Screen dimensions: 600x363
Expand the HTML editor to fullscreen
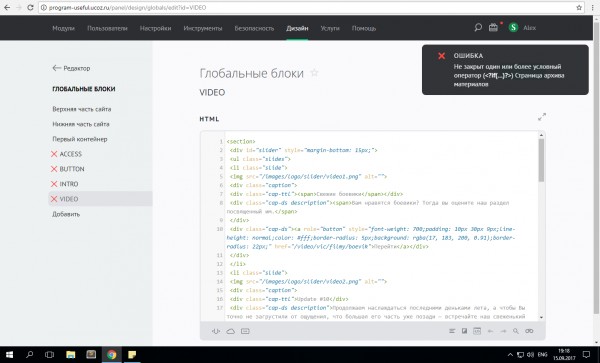[x=542, y=117]
